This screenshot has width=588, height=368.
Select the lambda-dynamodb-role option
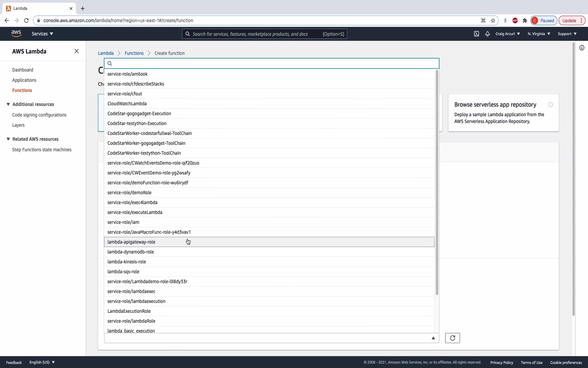pos(269,252)
